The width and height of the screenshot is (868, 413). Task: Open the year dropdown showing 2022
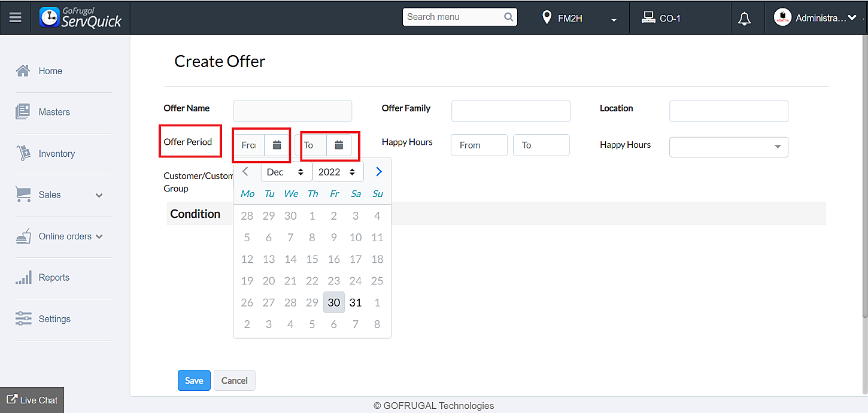tap(338, 172)
